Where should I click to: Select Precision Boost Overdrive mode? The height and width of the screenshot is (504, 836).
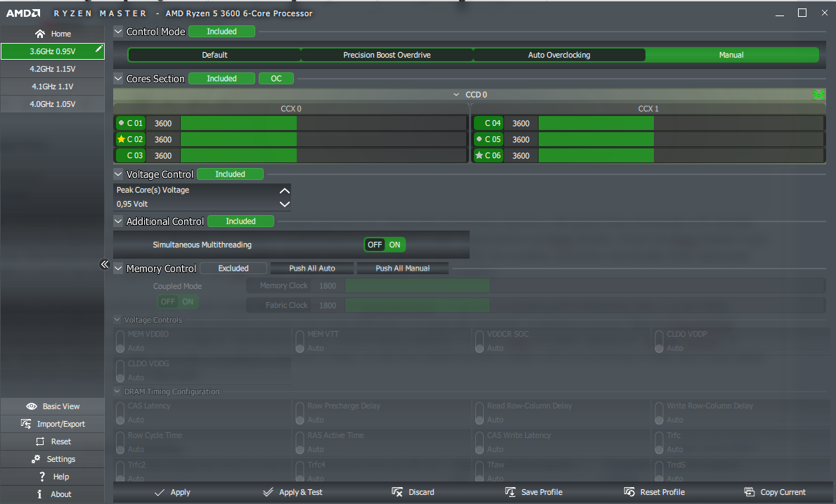[387, 55]
